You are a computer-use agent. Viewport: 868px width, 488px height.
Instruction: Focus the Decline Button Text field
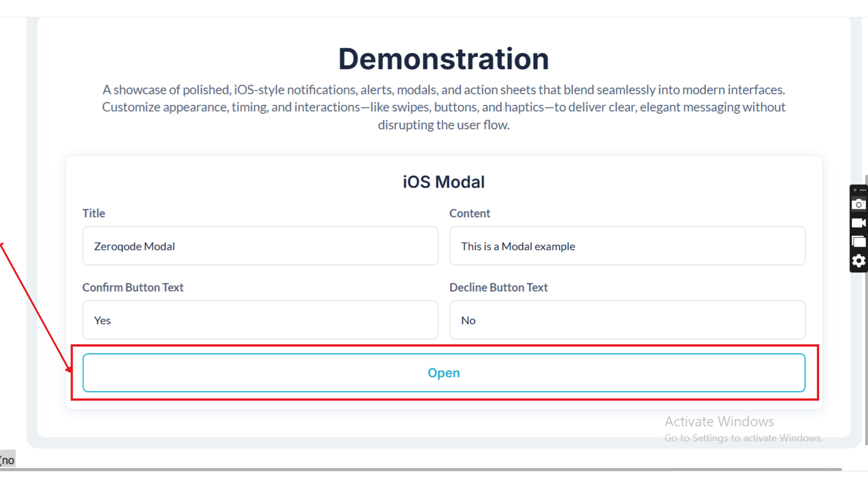[x=627, y=320]
